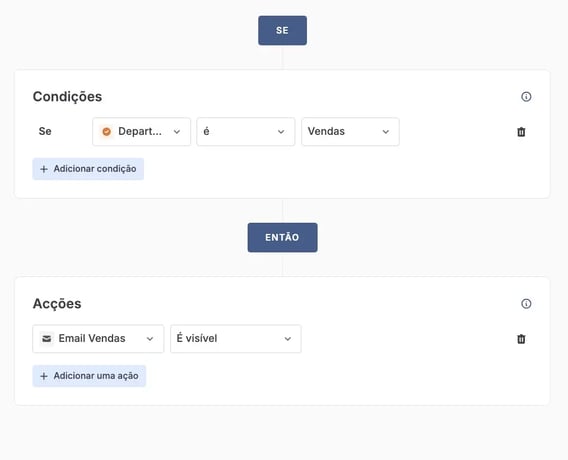Delete the Email Vendas action row
This screenshot has height=460, width=568.
pyautogui.click(x=521, y=339)
